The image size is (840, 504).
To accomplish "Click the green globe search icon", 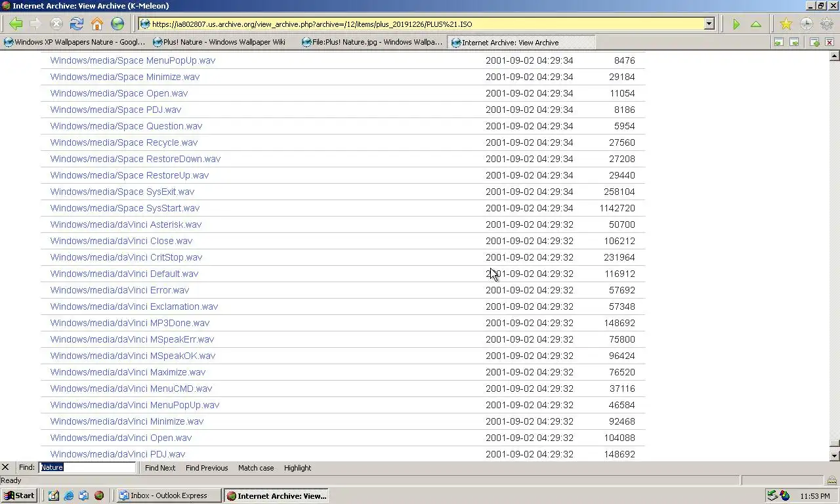I will tap(117, 24).
